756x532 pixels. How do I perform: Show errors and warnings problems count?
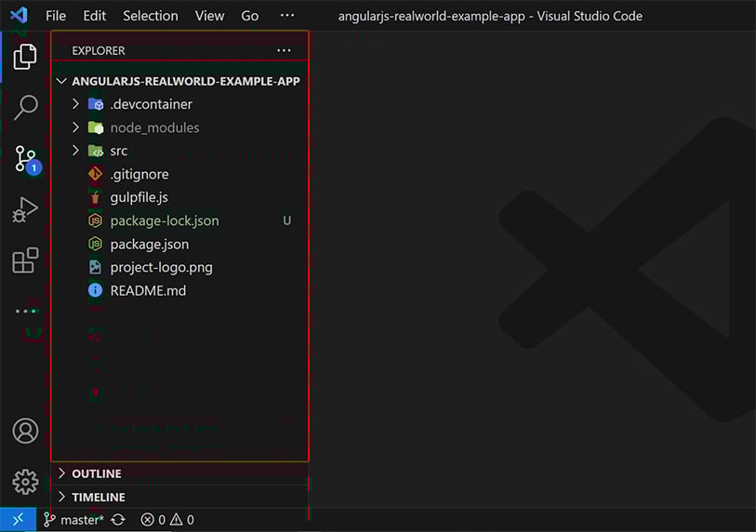click(x=167, y=520)
